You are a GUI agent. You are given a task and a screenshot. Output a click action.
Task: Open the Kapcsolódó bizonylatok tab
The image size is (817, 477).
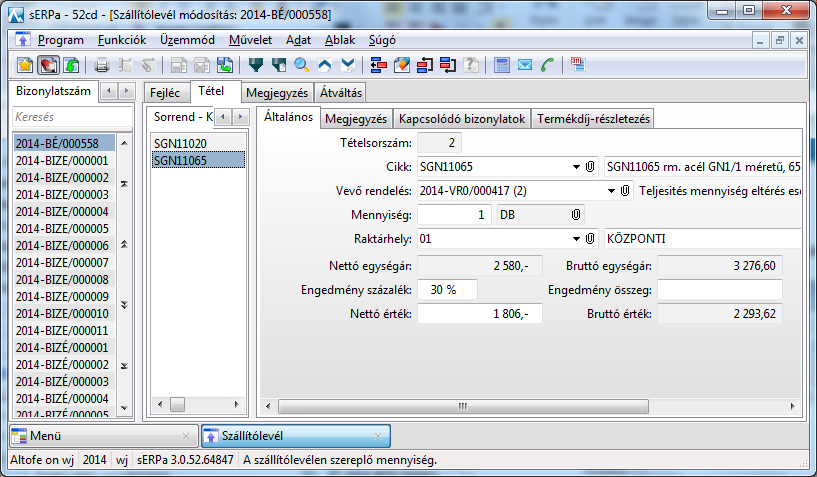tap(462, 119)
